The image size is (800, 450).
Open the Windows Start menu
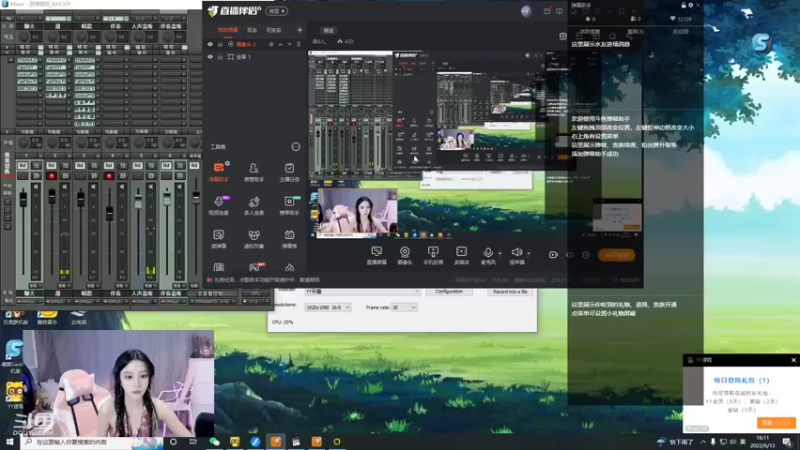[x=9, y=442]
